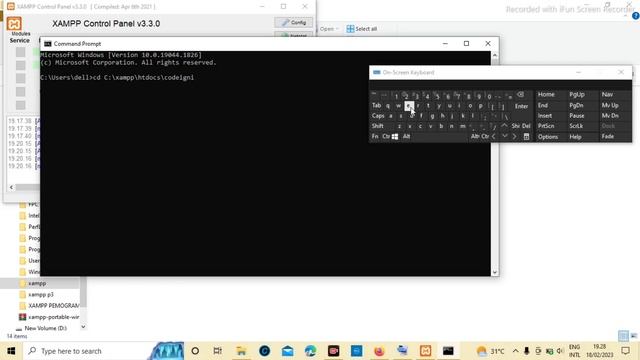Tap the Tab key on On-Screen Keyboard
The width and height of the screenshot is (640, 360).
376,106
